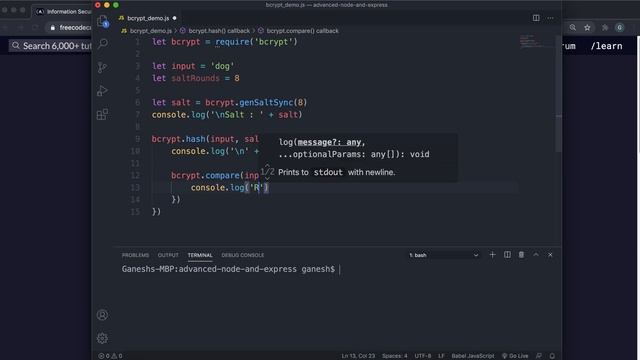The image size is (640, 360).
Task: Maximize the panel with up chevron
Action: (536, 255)
